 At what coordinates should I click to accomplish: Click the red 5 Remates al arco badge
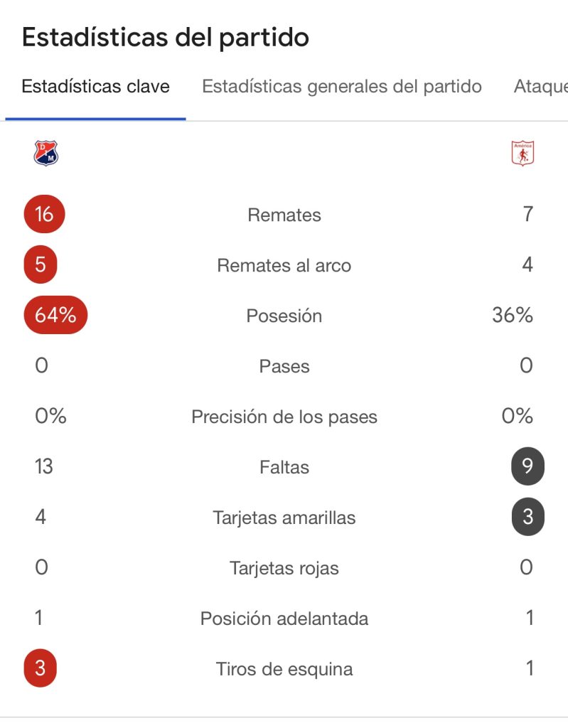pos(41,264)
